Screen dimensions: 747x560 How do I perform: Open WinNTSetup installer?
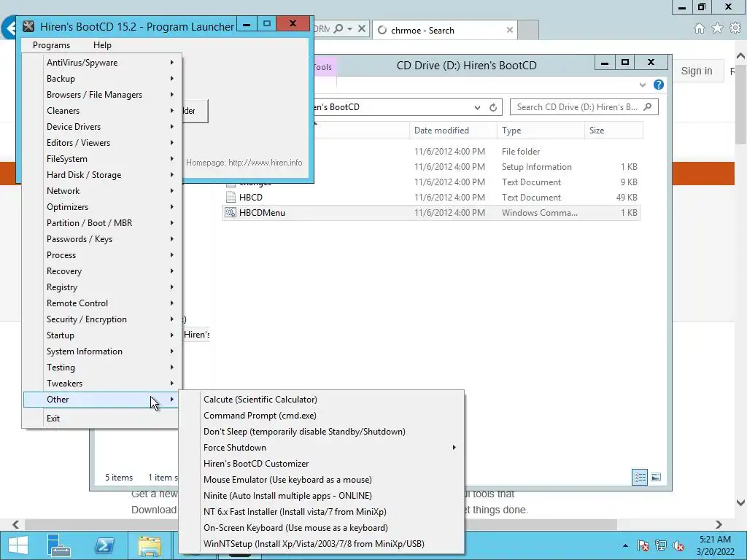pyautogui.click(x=321, y=544)
